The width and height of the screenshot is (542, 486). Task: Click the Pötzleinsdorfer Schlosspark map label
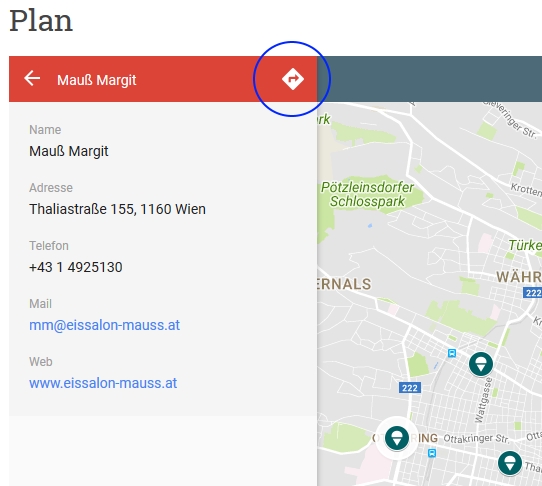367,194
